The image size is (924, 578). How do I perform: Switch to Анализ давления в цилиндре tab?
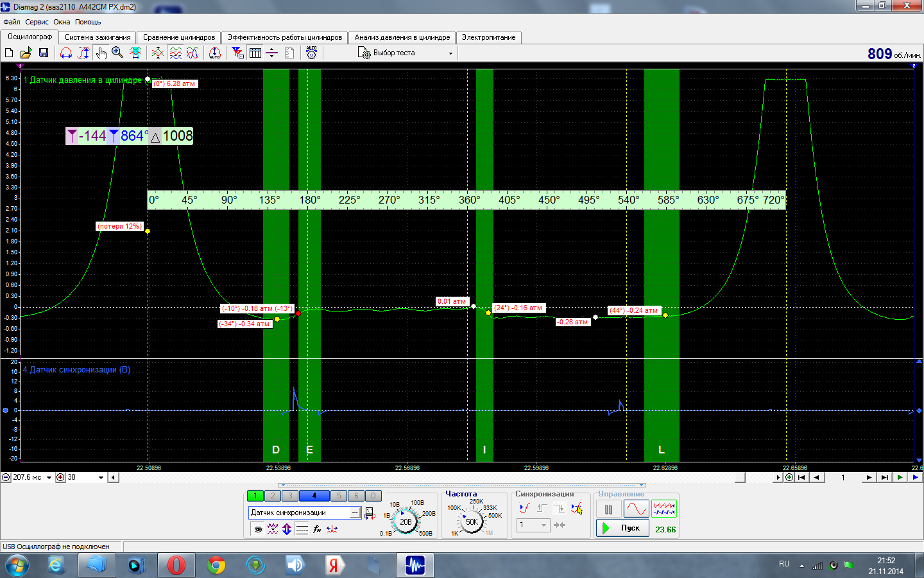pos(402,37)
